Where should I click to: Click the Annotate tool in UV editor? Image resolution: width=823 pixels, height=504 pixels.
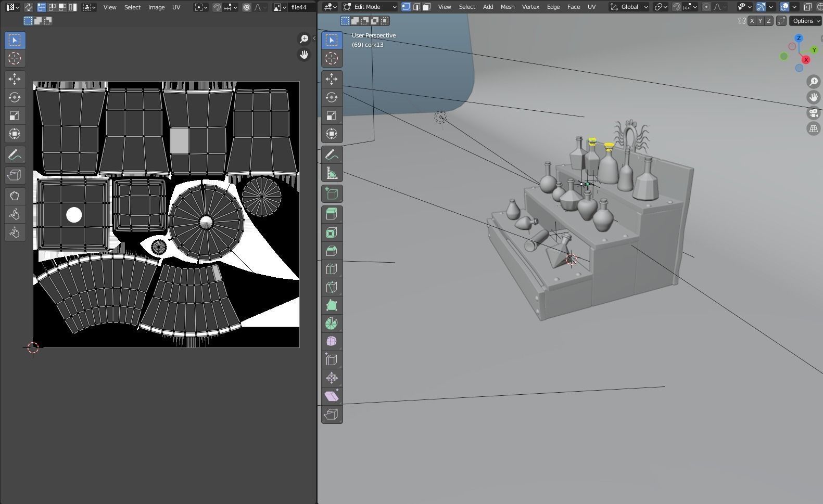[15, 155]
